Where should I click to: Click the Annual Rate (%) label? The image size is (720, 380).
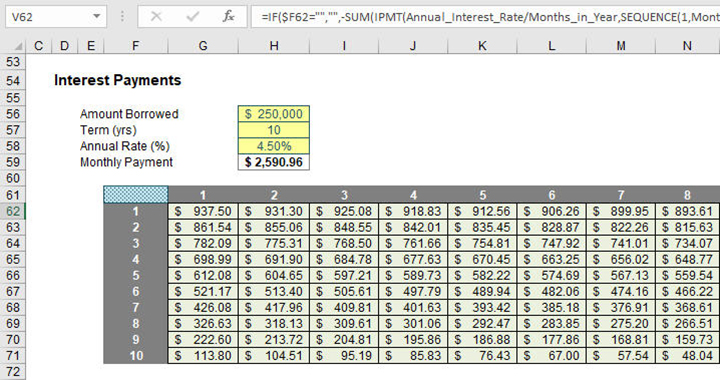coord(125,146)
